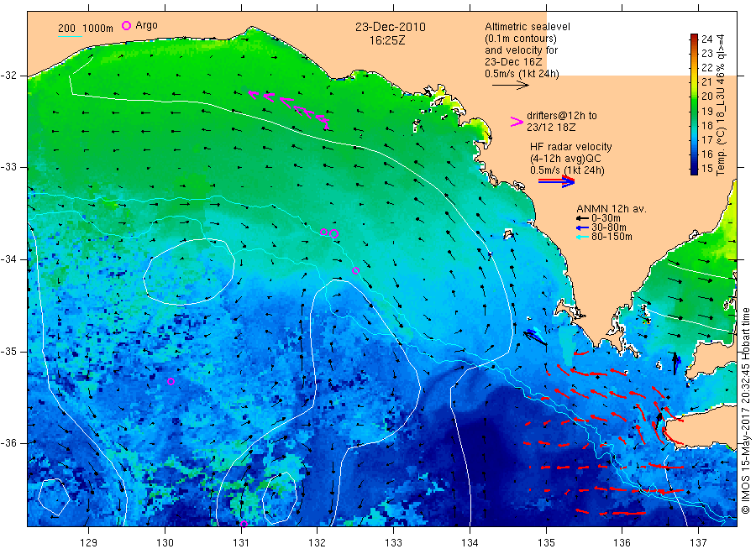The height and width of the screenshot is (554, 756).
Task: Click the larger Argo float circle near 132.2E -33.7
Action: [x=333, y=233]
